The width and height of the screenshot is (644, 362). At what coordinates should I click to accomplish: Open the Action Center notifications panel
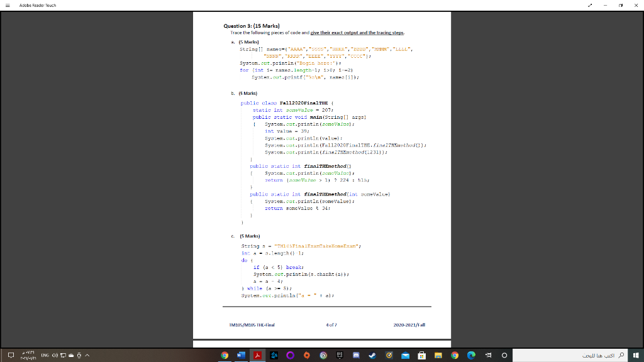click(11, 355)
